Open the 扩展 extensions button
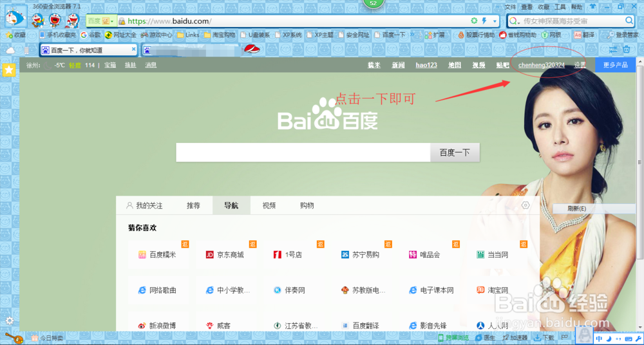644x345 pixels. tap(435, 35)
